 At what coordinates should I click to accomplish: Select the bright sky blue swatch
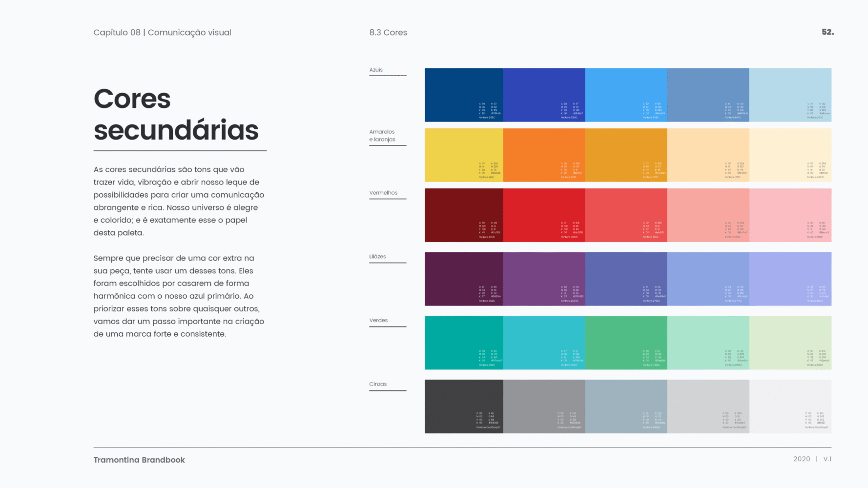click(626, 95)
